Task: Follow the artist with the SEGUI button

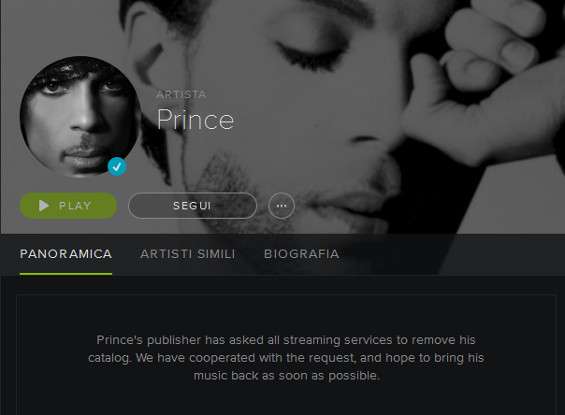Action: (192, 206)
